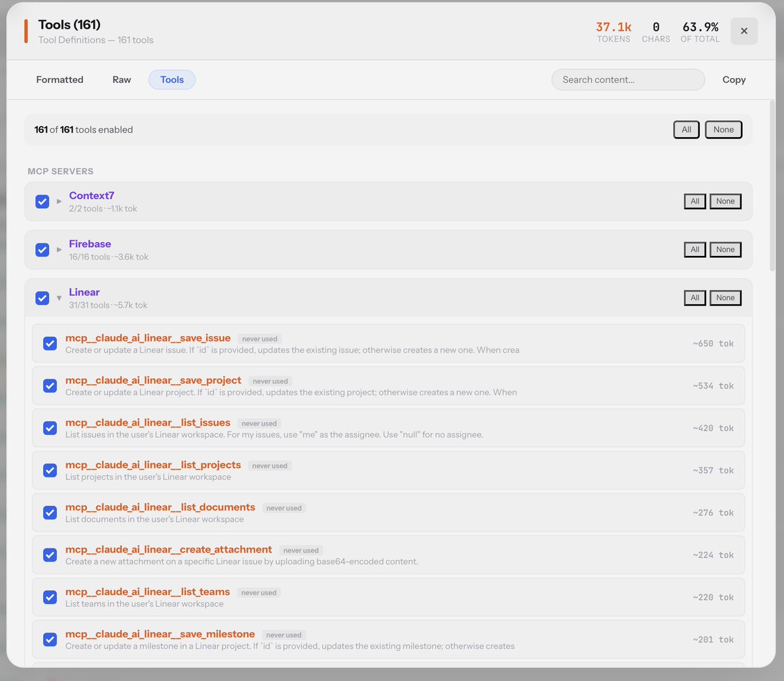This screenshot has height=681, width=784.
Task: Open mcp__claude_ai_linear__list_teams tool name
Action: [148, 592]
